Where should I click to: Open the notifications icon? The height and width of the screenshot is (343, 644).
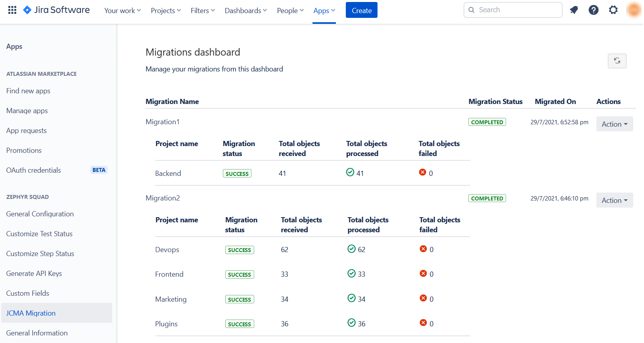coord(574,10)
